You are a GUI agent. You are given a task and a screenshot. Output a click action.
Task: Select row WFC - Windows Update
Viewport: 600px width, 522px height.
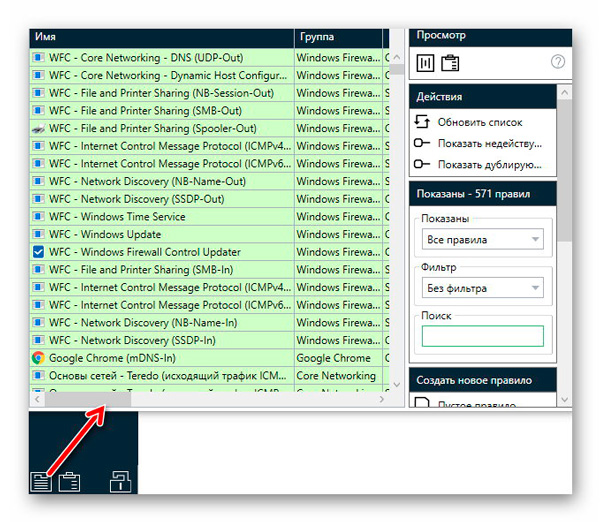click(209, 234)
